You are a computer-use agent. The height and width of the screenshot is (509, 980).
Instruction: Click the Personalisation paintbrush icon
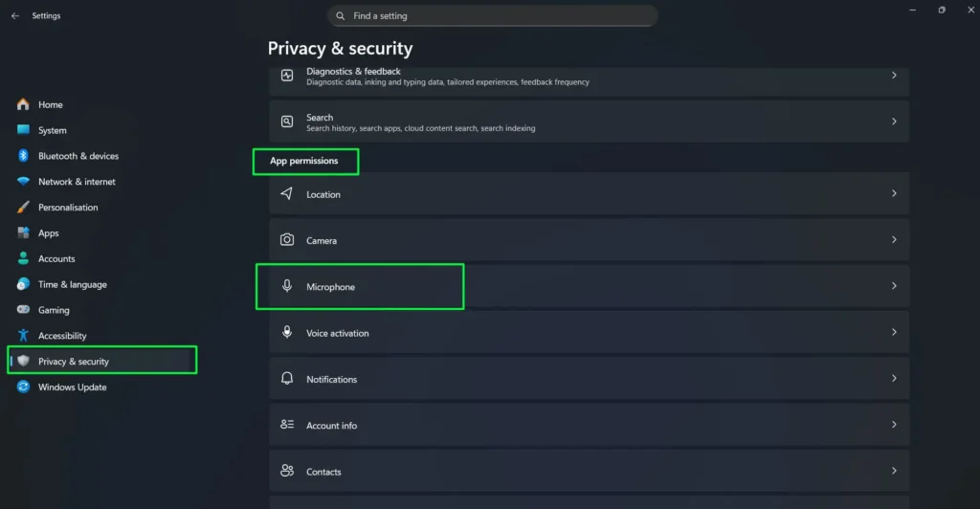click(23, 207)
